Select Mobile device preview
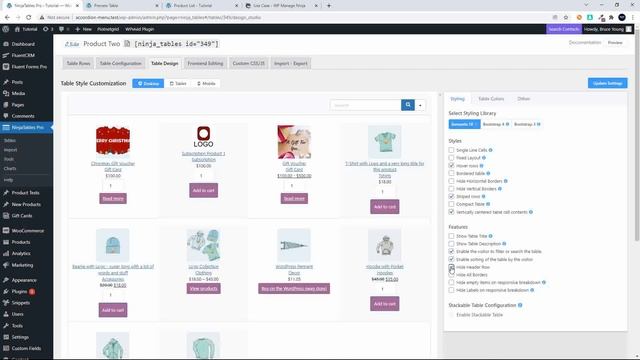Image resolution: width=640 pixels, height=360 pixels. (x=206, y=83)
